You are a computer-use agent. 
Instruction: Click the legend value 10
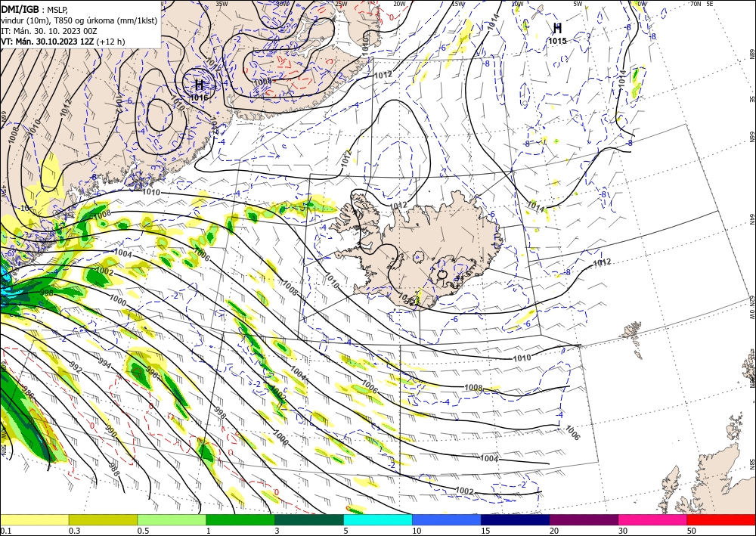point(417,531)
